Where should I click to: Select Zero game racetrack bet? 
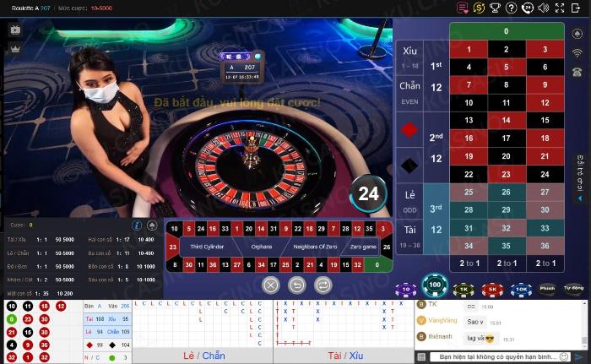click(x=361, y=247)
